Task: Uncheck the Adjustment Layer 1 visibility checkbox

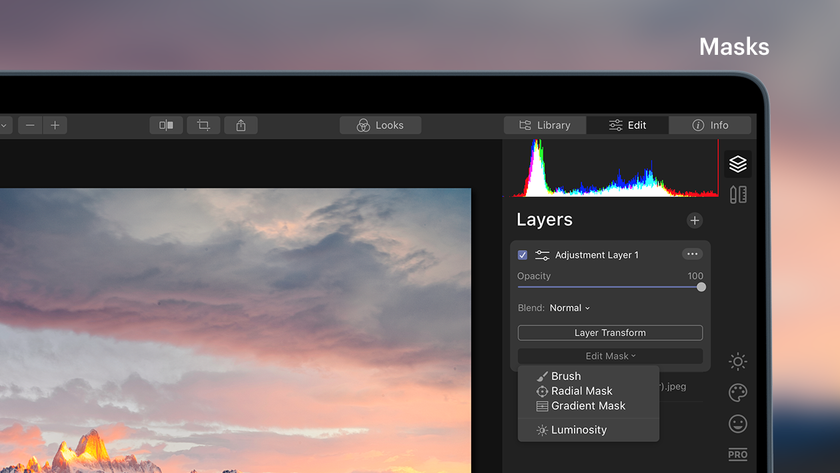Action: 522,255
